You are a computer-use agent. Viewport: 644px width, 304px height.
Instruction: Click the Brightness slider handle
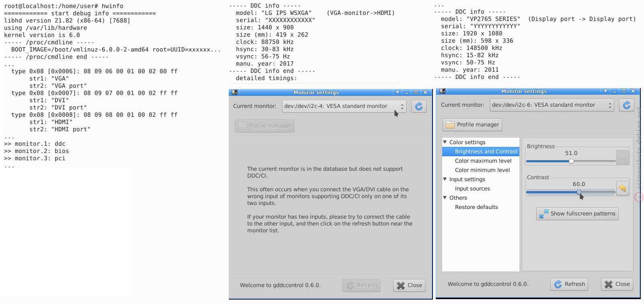tap(571, 161)
